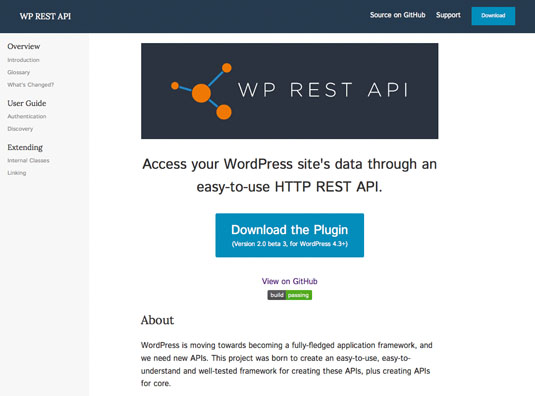
Task: Click the WP REST API banner image
Action: point(289,91)
